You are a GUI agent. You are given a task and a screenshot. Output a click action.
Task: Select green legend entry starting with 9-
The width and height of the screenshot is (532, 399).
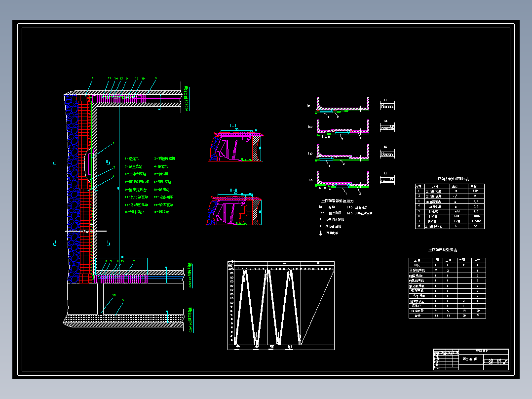[136, 190]
